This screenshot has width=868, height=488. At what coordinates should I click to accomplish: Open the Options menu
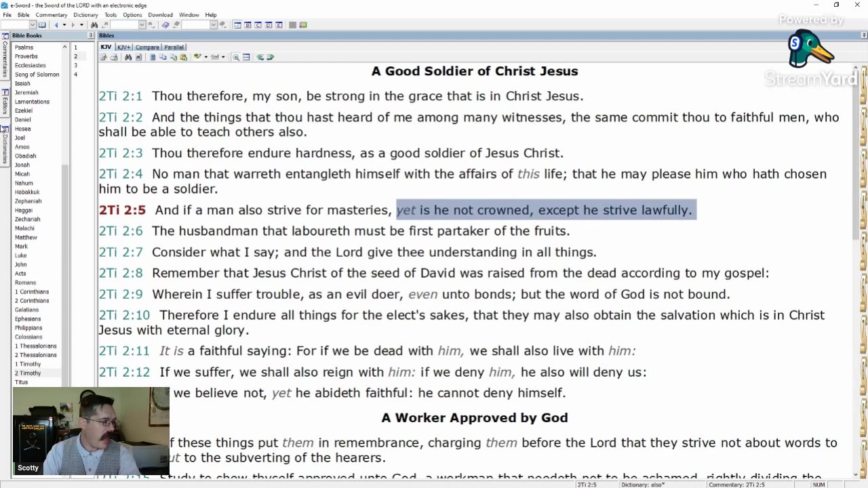(x=132, y=15)
